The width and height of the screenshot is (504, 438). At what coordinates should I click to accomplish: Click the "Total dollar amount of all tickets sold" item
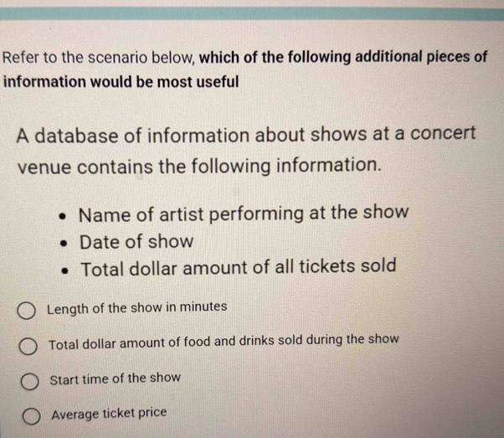pyautogui.click(x=239, y=270)
